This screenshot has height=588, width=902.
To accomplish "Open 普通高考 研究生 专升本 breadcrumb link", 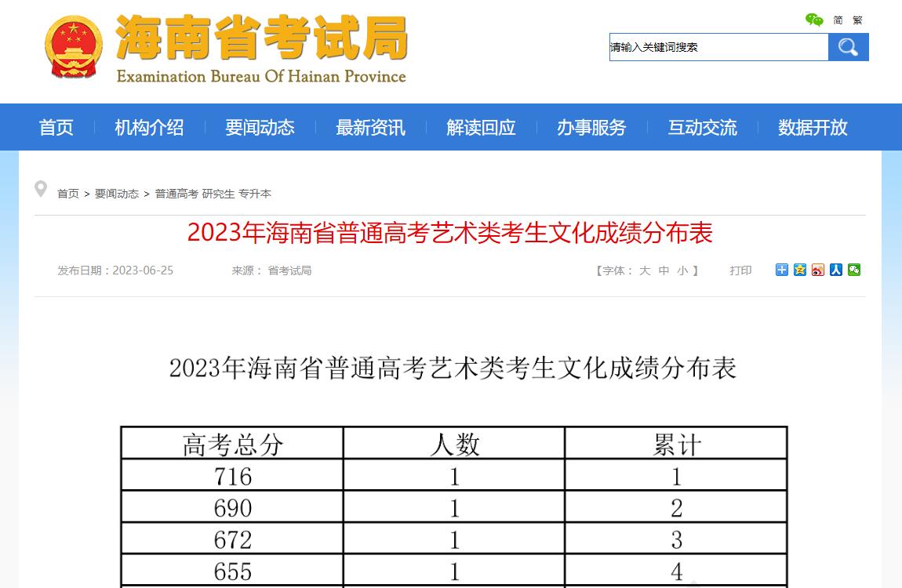I will coord(213,194).
